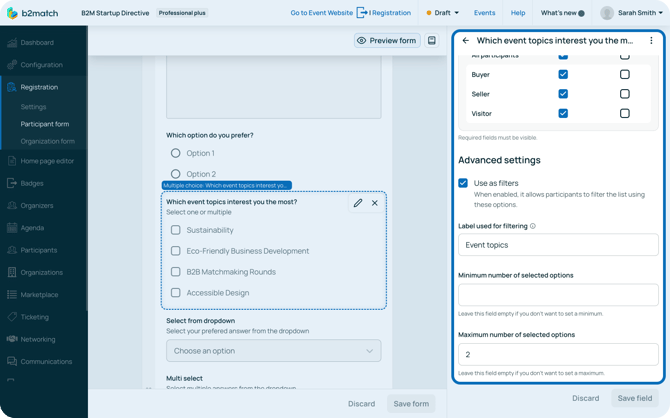670x418 pixels.
Task: Click the Preview form button
Action: 387,41
